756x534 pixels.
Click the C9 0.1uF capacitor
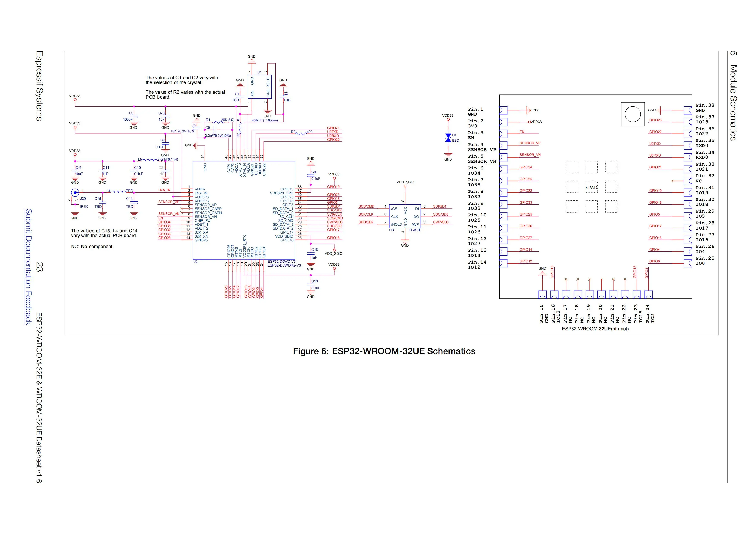pyautogui.click(x=165, y=144)
